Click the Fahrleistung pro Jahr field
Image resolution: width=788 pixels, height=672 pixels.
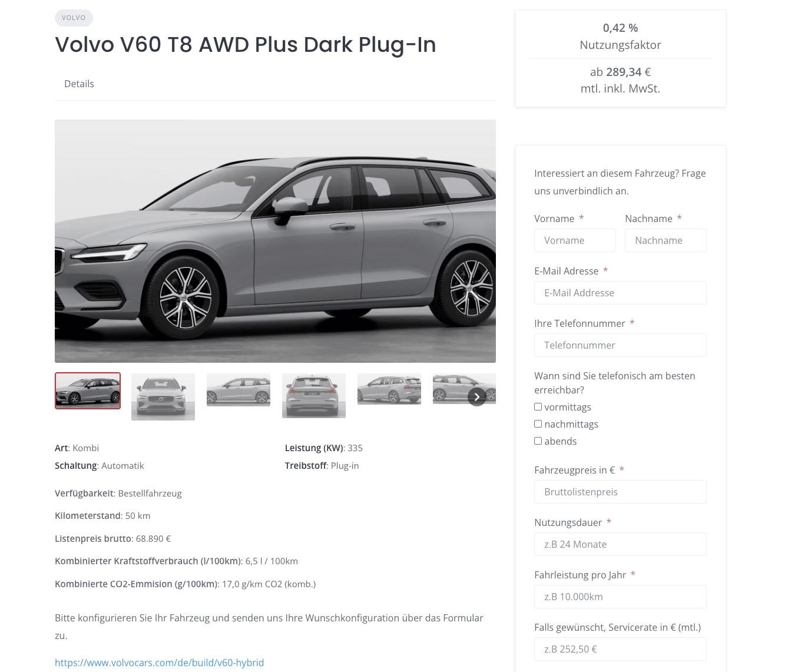[x=620, y=597]
